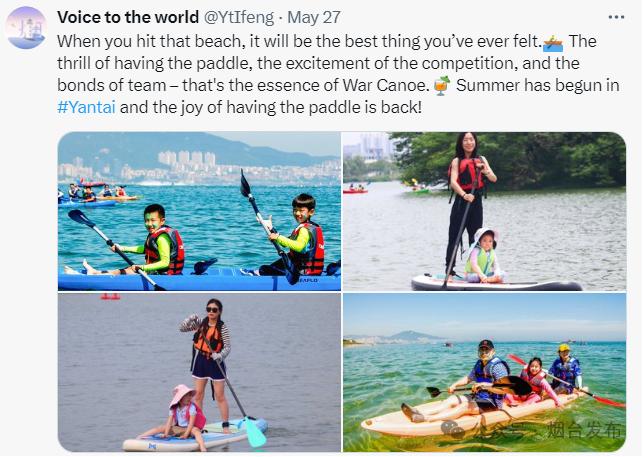Click the Voice to the world avatar
The height and width of the screenshot is (457, 643).
click(x=26, y=26)
